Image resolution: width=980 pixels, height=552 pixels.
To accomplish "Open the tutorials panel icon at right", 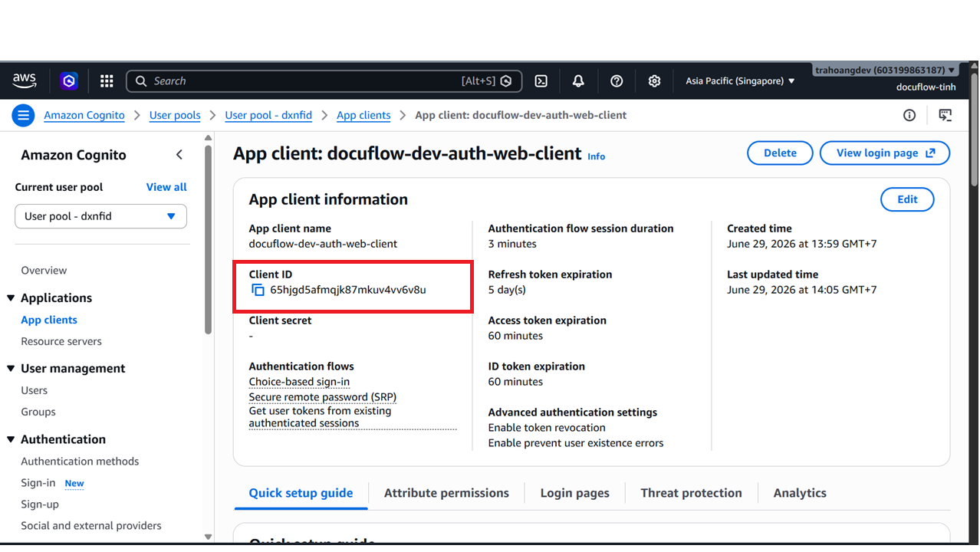I will 945,115.
